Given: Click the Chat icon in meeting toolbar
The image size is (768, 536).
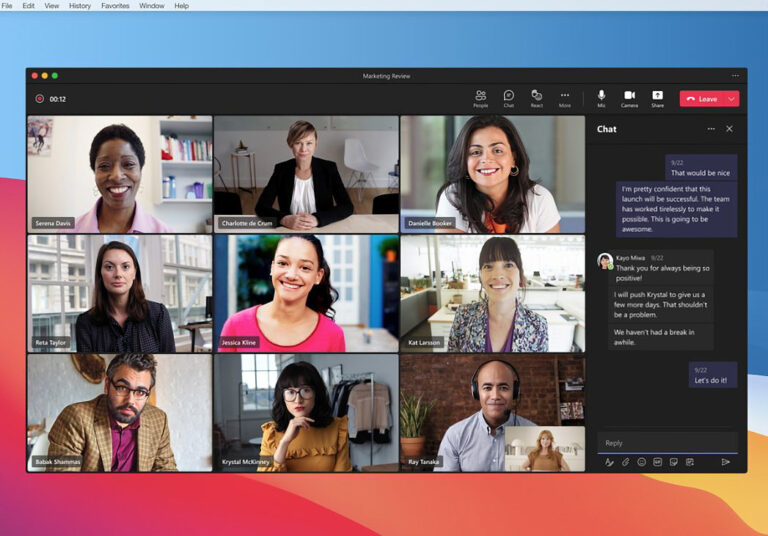Looking at the screenshot, I should 508,97.
